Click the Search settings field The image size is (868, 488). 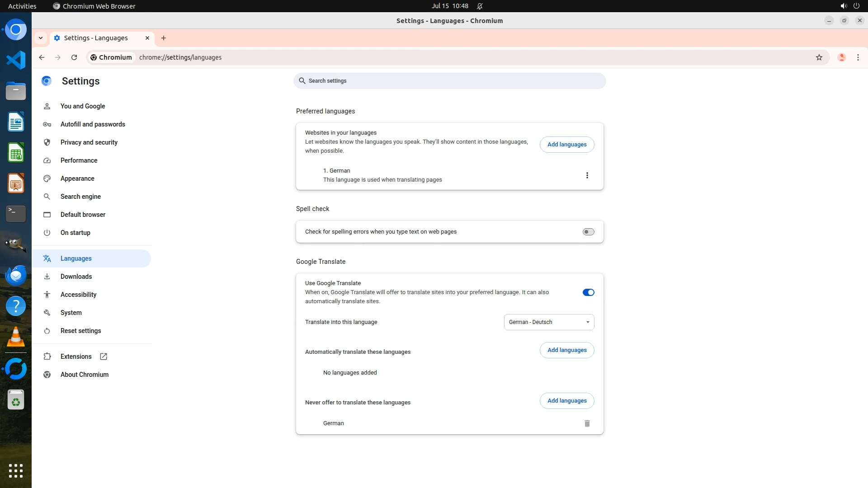pyautogui.click(x=449, y=81)
